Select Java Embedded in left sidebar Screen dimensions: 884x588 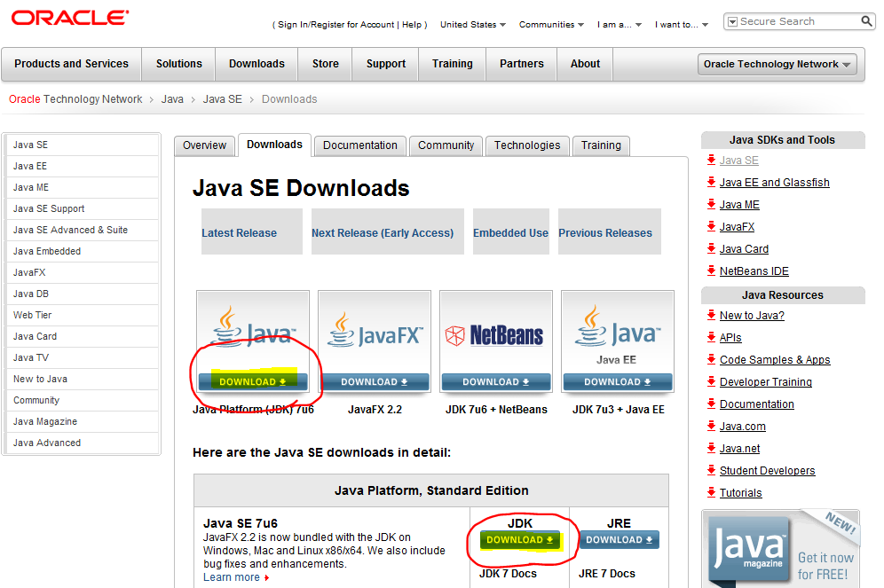(47, 251)
